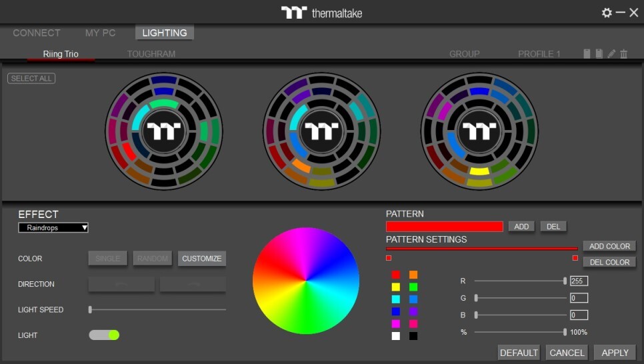Reset settings with the DEFAULT button
The width and height of the screenshot is (644, 364).
coord(519,353)
